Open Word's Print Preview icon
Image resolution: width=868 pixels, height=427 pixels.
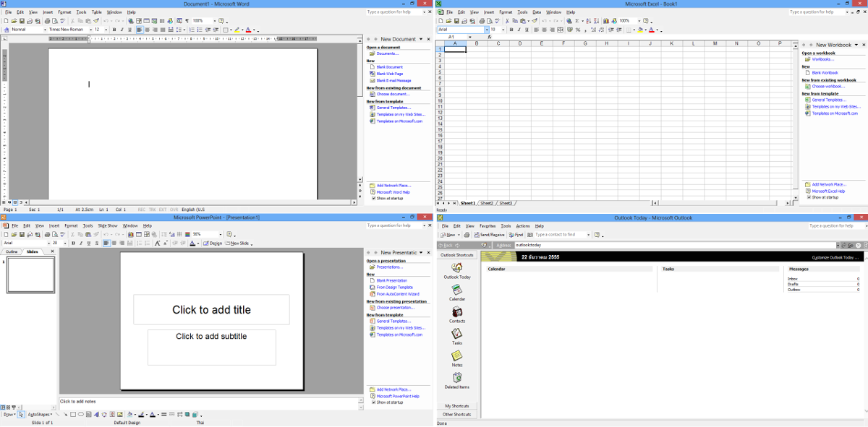[x=56, y=21]
